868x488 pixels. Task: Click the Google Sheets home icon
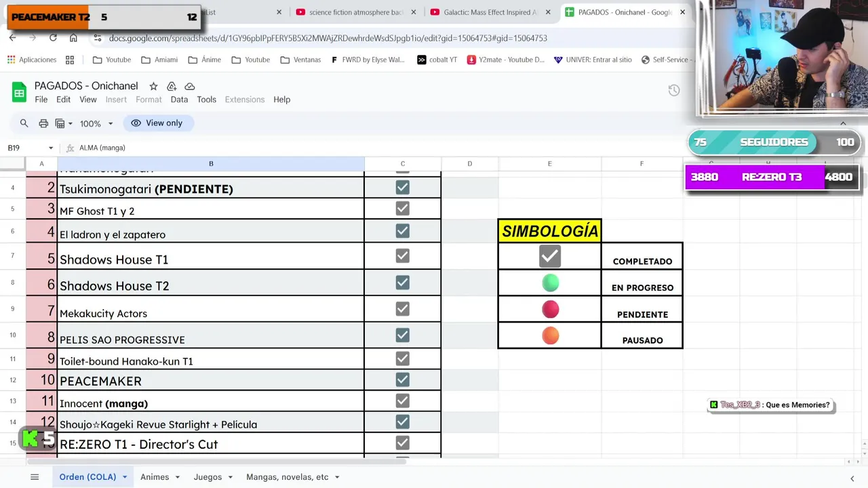pos(19,92)
